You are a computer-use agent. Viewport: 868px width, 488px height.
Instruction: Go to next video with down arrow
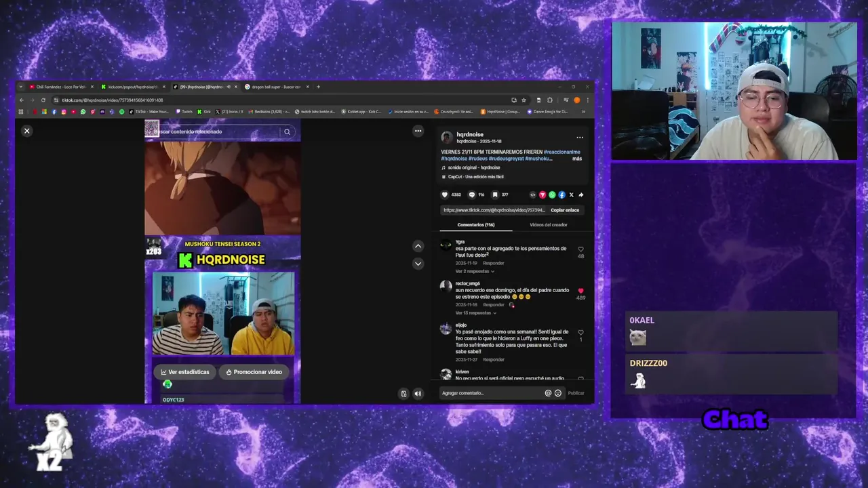tap(418, 263)
